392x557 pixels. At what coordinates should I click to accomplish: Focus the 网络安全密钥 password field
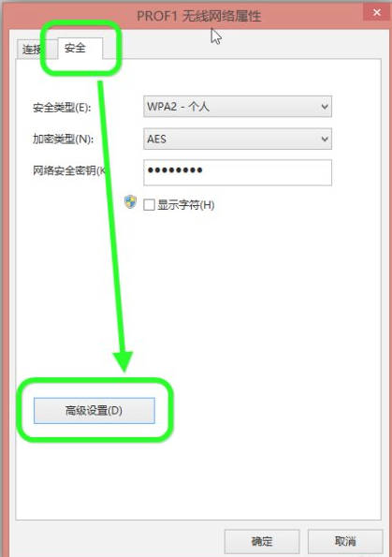click(238, 172)
